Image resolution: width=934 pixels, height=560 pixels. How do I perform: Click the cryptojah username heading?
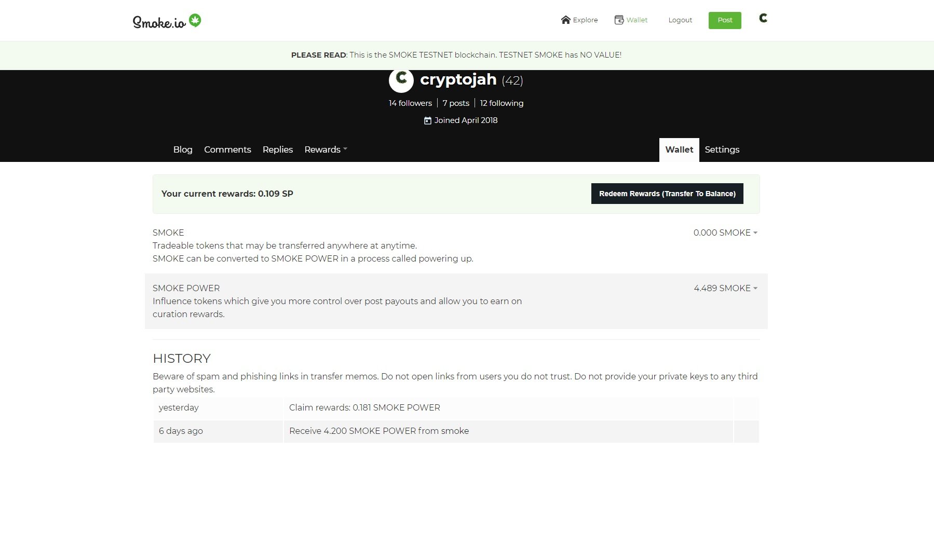[x=458, y=79]
